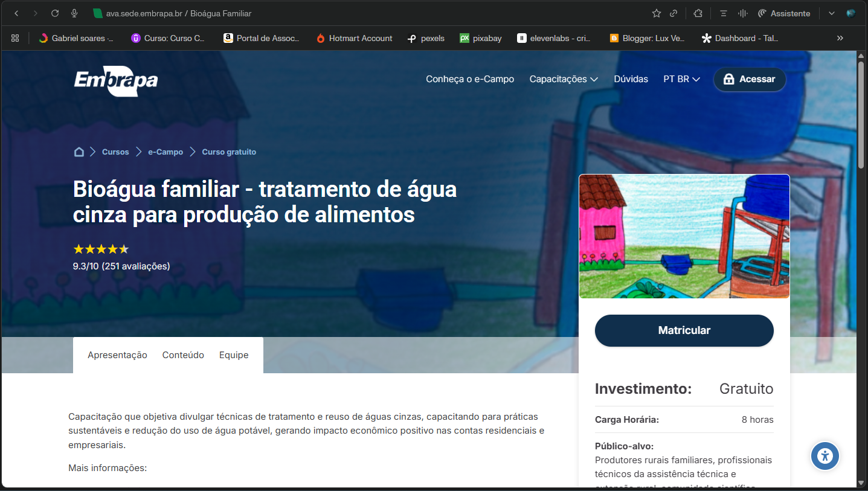Click the copy link icon in the toolbar
The image size is (868, 491).
[x=674, y=13]
